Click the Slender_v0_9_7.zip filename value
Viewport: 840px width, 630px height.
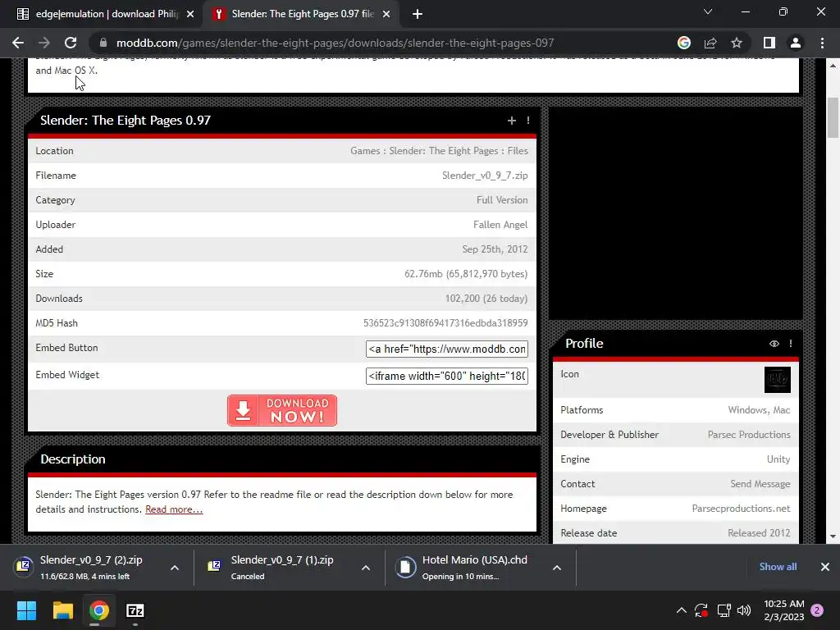pyautogui.click(x=485, y=176)
